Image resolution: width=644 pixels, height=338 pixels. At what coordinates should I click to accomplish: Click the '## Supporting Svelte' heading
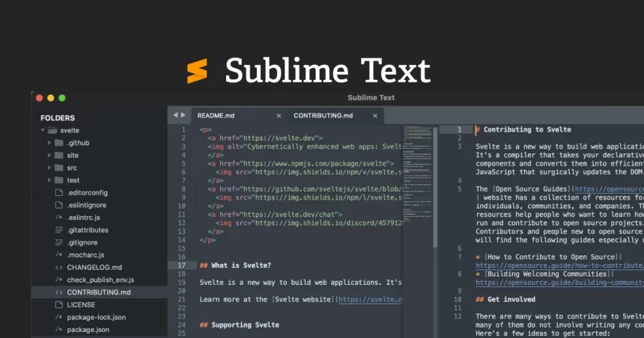[x=239, y=325]
